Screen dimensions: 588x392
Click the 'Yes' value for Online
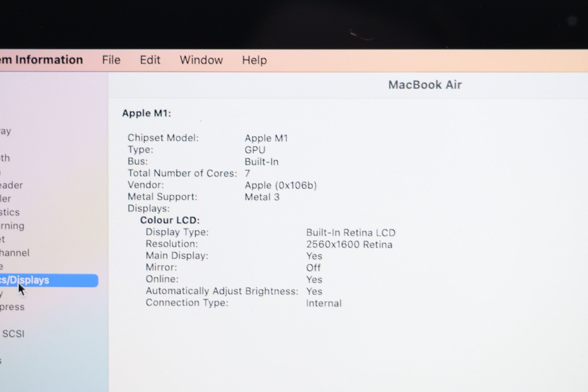coord(314,279)
